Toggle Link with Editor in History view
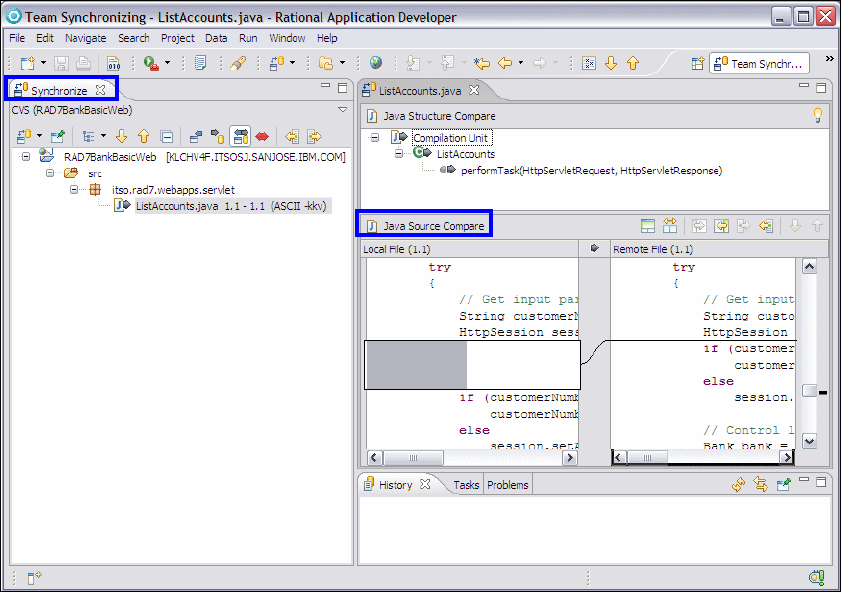The width and height of the screenshot is (841, 592). point(761,485)
